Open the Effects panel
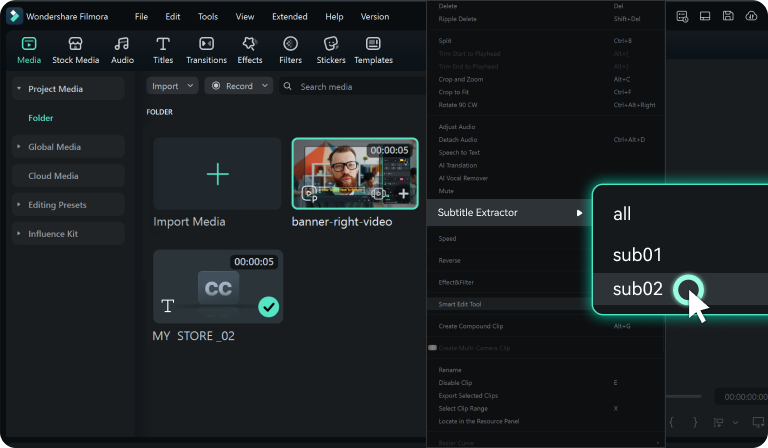The image size is (768, 448). 250,50
